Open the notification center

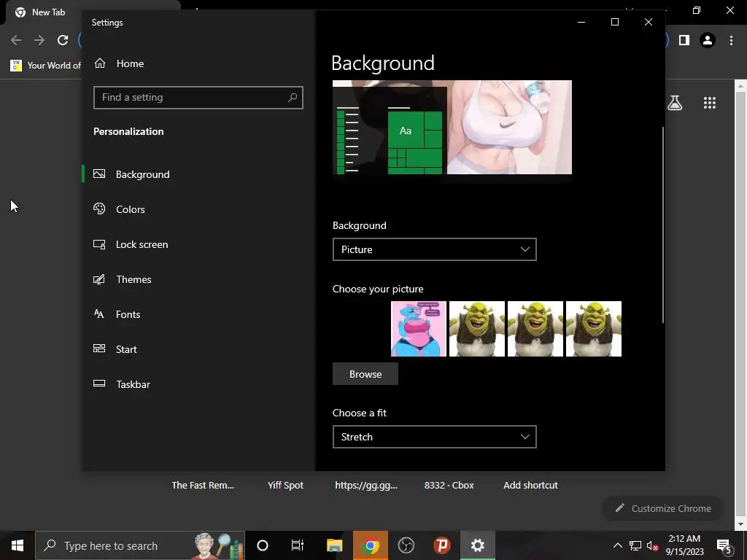point(724,545)
